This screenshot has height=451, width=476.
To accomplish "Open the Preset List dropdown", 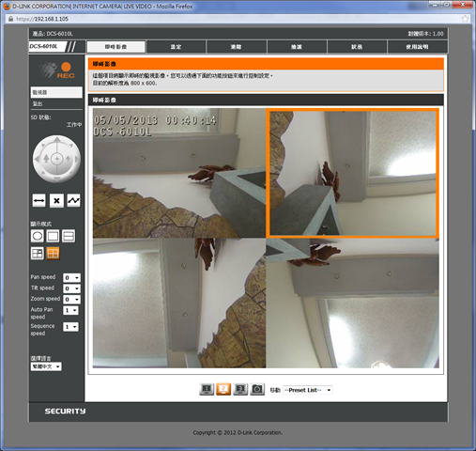I will click(307, 390).
